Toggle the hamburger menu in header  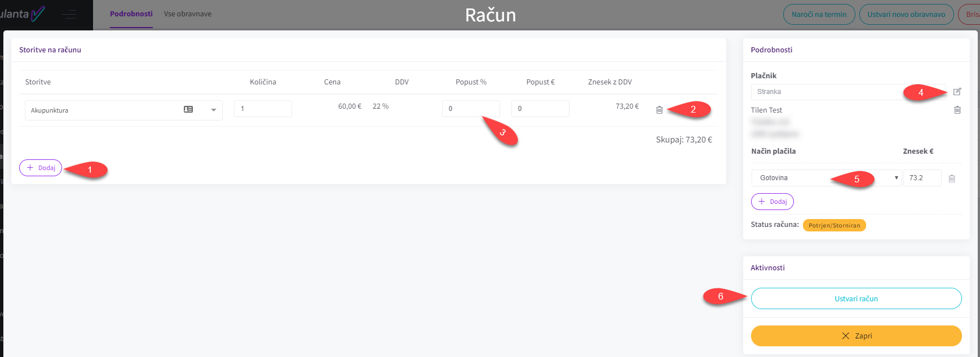[x=69, y=15]
